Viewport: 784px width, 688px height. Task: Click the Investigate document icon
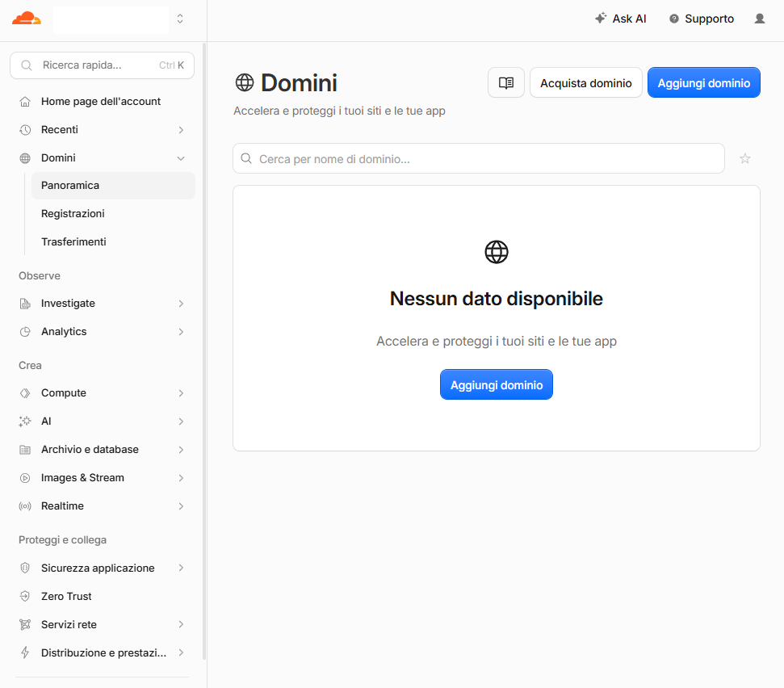[x=25, y=304]
